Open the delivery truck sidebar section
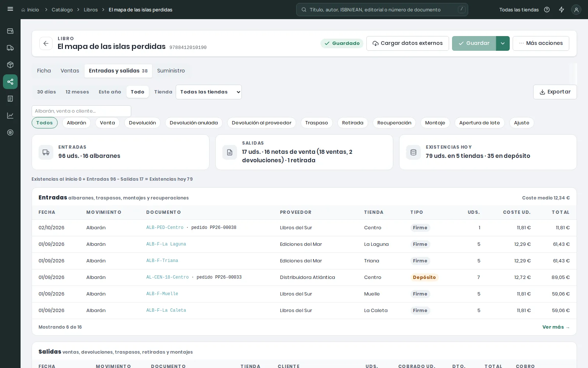This screenshot has width=588, height=368. [x=10, y=48]
